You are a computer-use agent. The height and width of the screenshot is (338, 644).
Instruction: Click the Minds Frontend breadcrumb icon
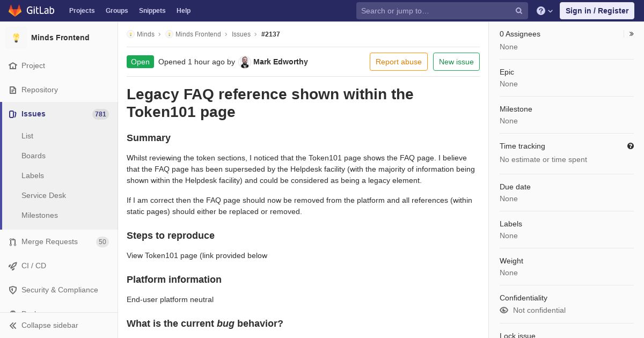point(169,34)
